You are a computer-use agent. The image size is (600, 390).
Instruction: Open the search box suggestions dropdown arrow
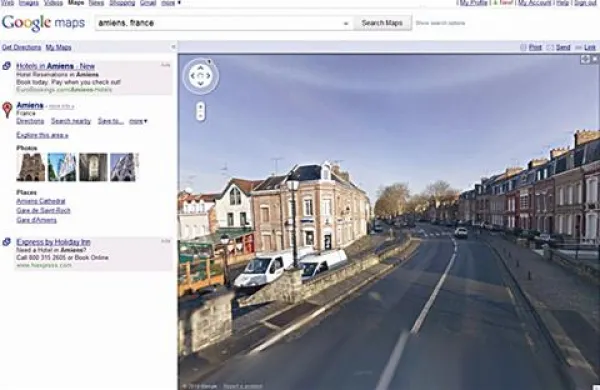pyautogui.click(x=346, y=23)
